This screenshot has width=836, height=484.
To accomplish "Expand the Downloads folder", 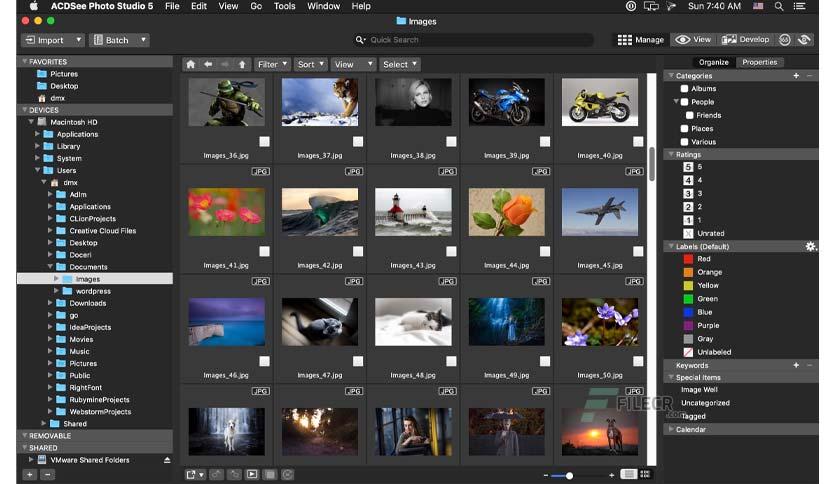I will click(50, 303).
